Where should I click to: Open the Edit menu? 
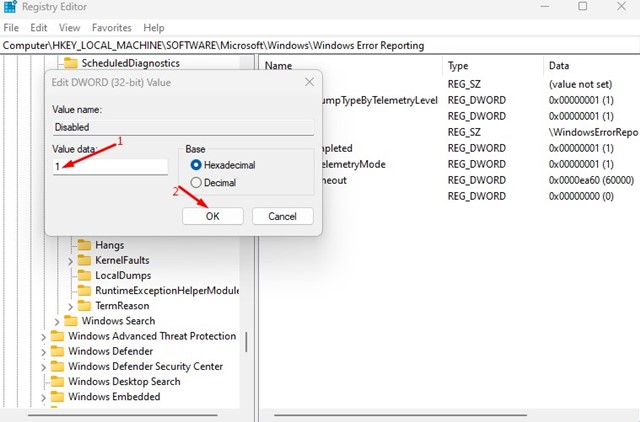(x=39, y=28)
